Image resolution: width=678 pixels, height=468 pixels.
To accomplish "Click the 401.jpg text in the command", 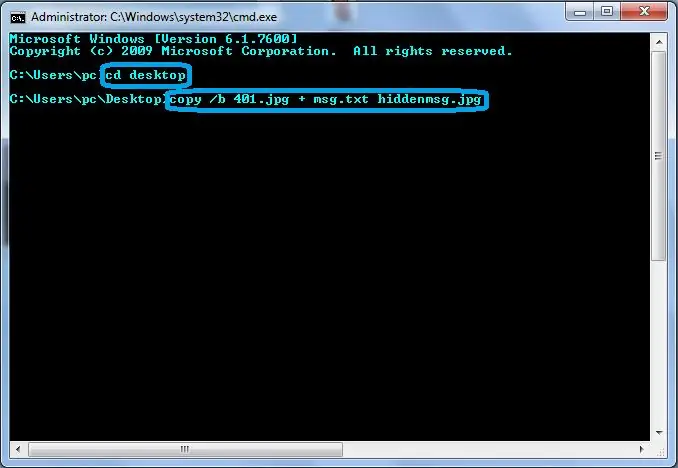I will pyautogui.click(x=261, y=100).
